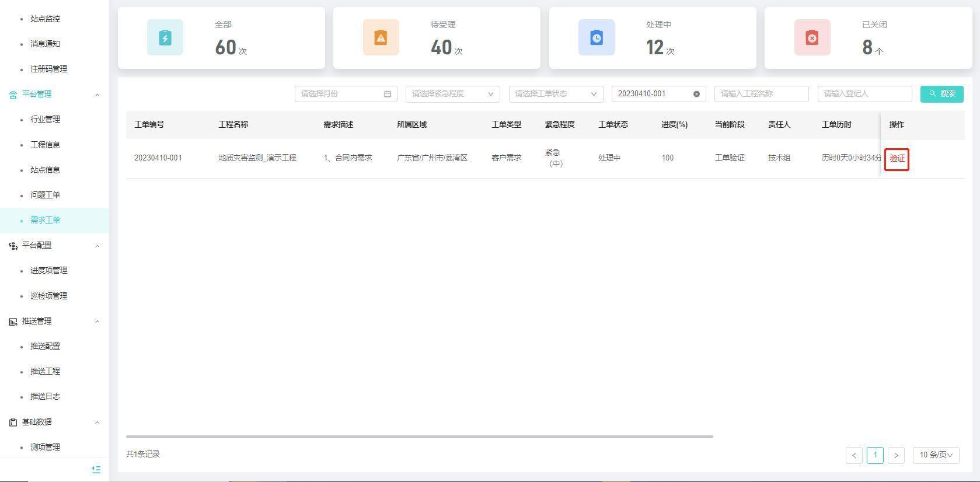Collapse the 推送管理 menu group
The height and width of the screenshot is (482, 980).
pyautogui.click(x=97, y=322)
